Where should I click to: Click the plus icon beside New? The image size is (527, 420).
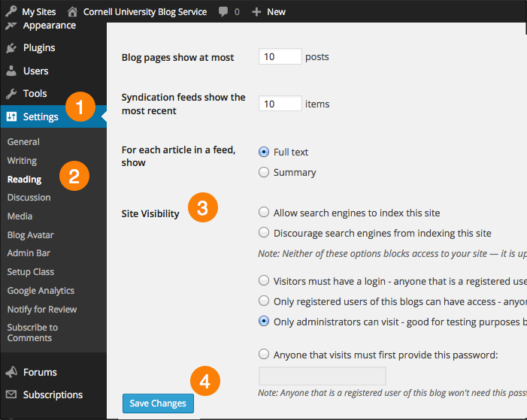tap(256, 12)
